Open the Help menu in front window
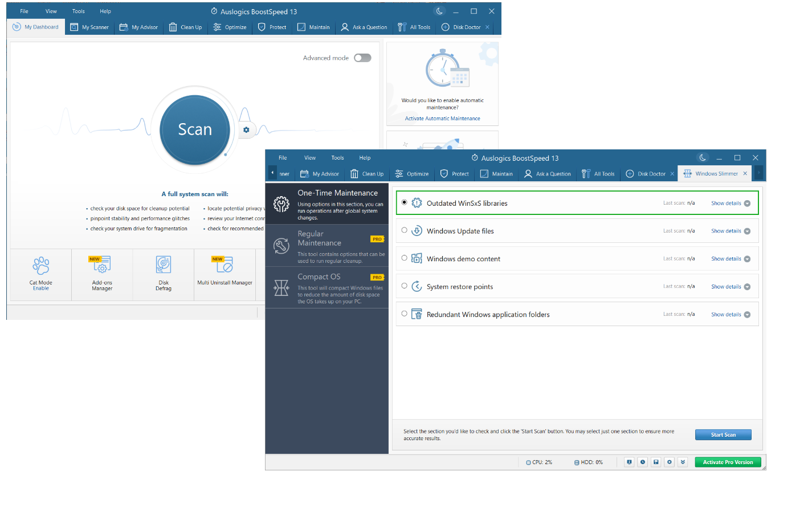The width and height of the screenshot is (812, 520). click(x=365, y=158)
